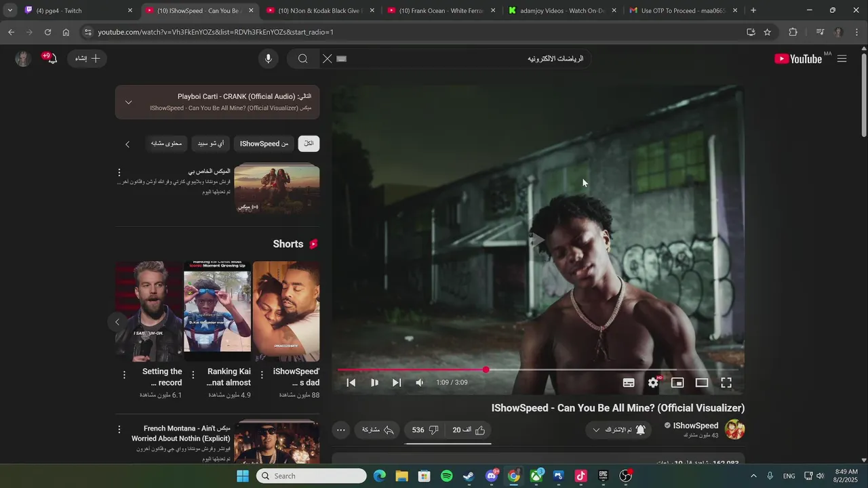Click the Windows Start button
Image resolution: width=868 pixels, height=488 pixels.
[243, 476]
